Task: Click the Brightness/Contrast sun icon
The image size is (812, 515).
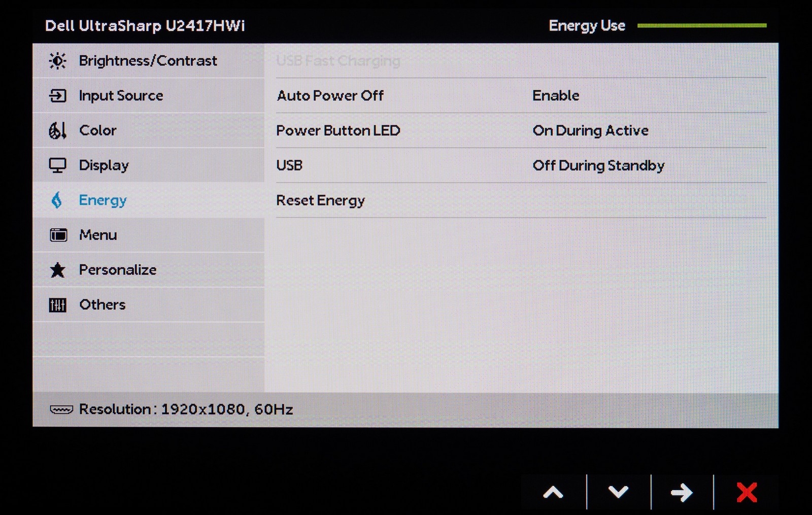Action: click(x=57, y=61)
